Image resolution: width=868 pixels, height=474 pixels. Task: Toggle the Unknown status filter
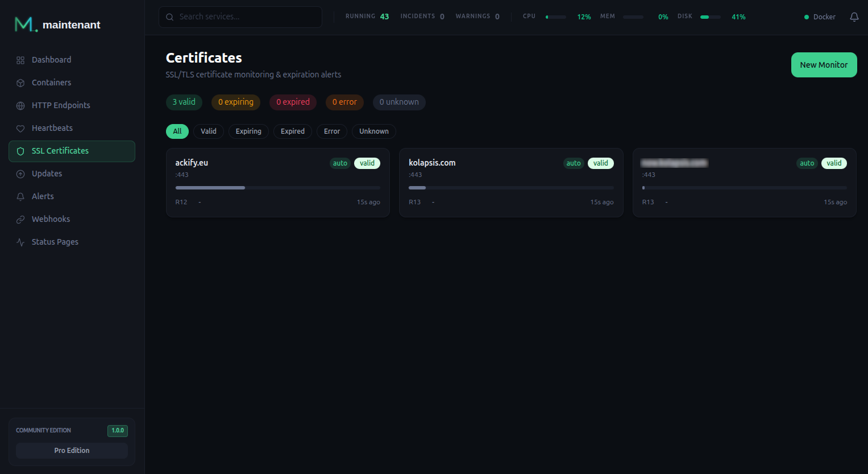373,131
